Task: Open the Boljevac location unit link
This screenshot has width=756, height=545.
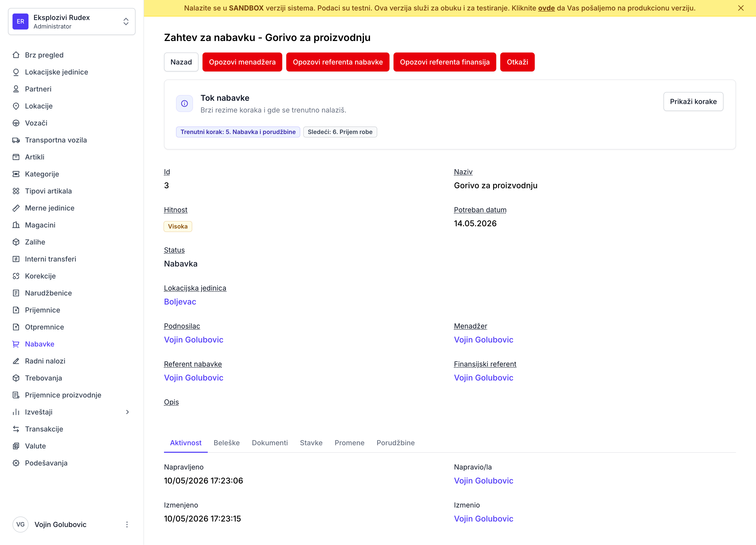Action: [180, 302]
